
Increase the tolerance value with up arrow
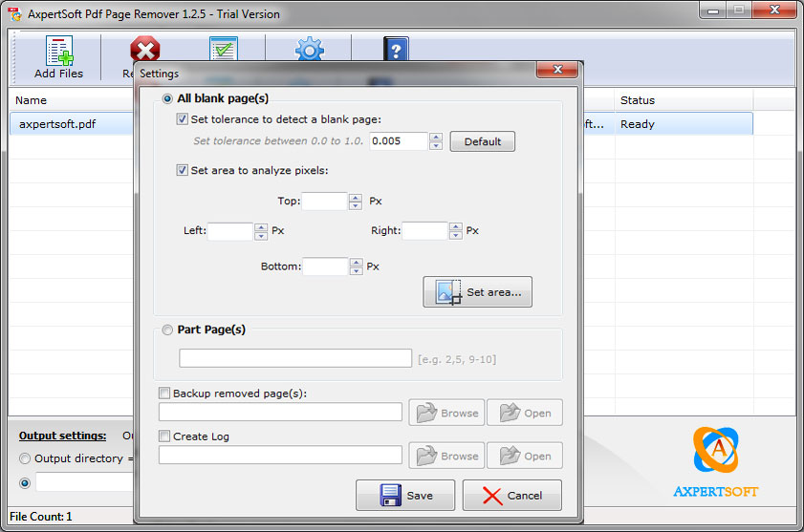[x=436, y=137]
